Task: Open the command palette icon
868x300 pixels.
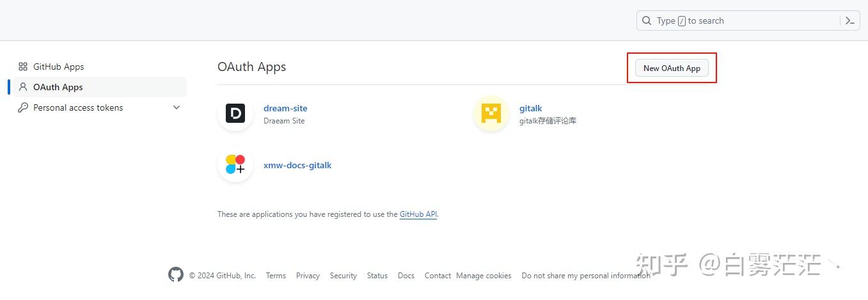Action: pos(849,20)
